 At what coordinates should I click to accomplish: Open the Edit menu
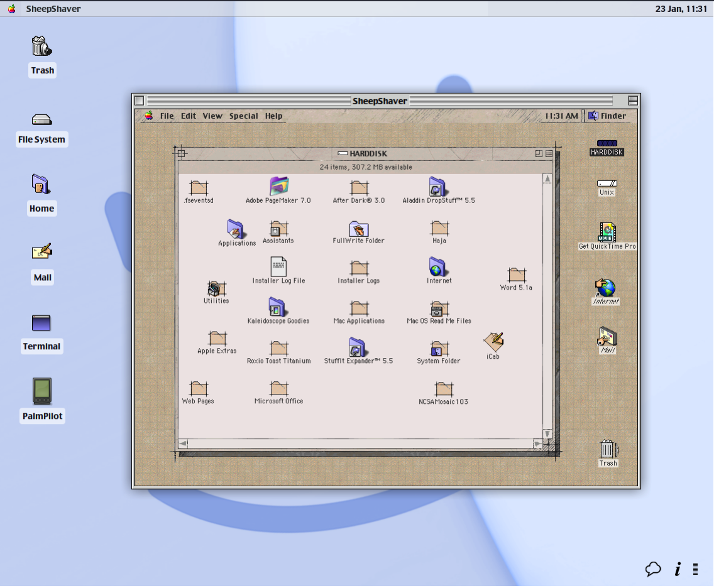[188, 116]
